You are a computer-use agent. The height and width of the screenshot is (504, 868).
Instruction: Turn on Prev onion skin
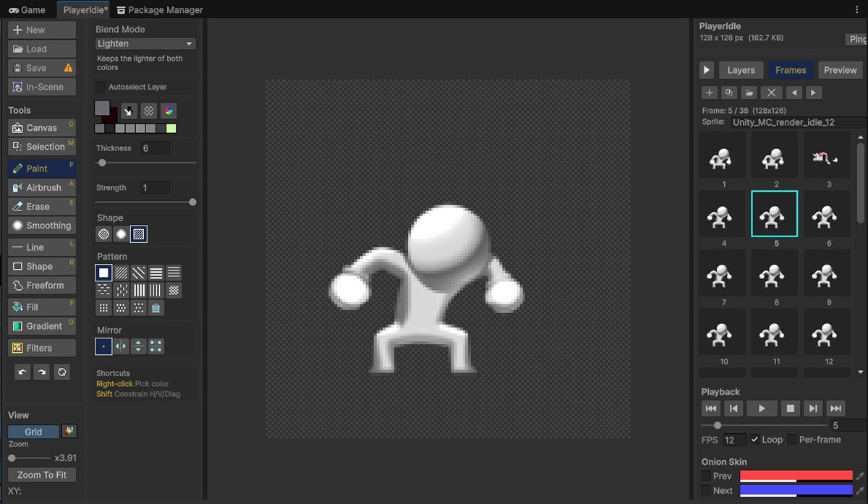click(705, 476)
